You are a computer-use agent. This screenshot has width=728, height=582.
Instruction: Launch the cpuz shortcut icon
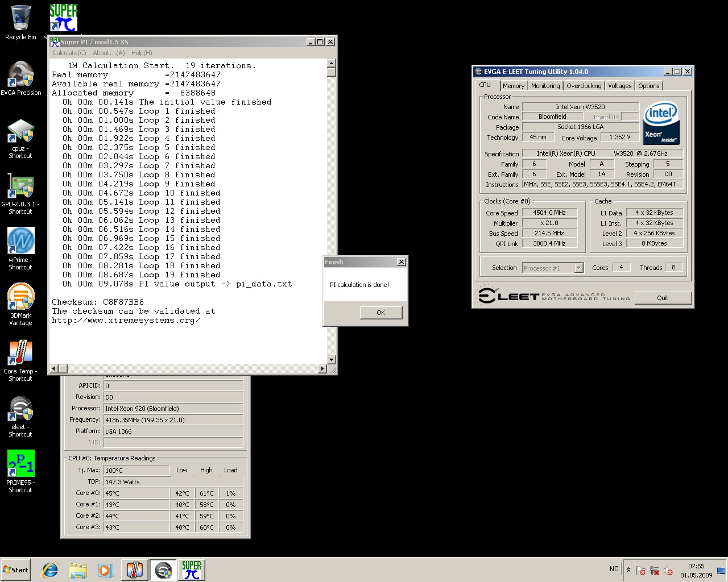[20, 138]
